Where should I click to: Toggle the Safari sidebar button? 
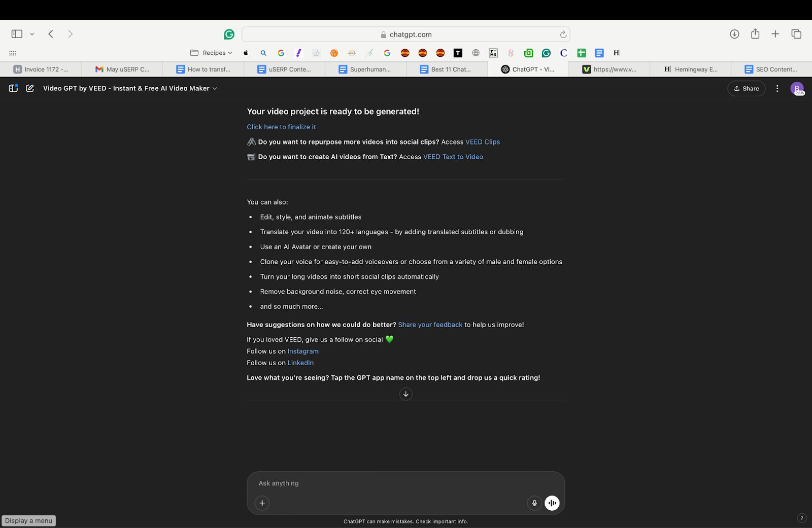[x=17, y=34]
